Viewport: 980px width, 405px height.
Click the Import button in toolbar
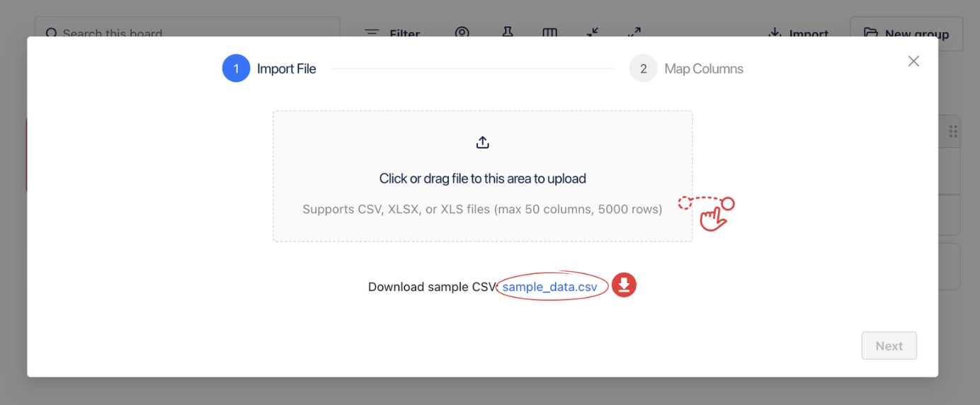(x=799, y=34)
